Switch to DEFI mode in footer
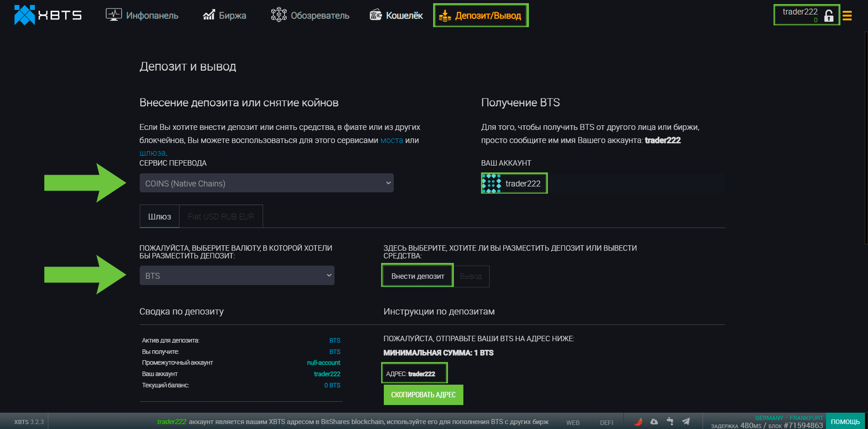This screenshot has width=868, height=429. (606, 423)
